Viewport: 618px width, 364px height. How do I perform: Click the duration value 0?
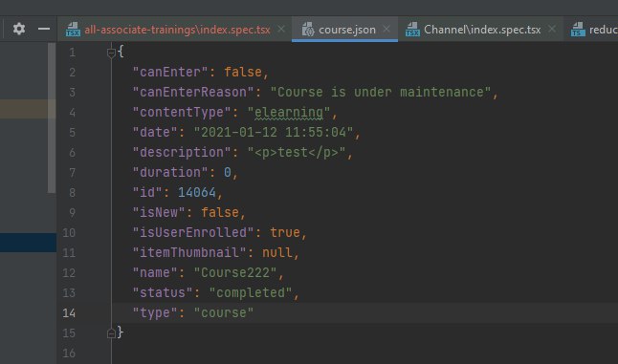pos(228,172)
